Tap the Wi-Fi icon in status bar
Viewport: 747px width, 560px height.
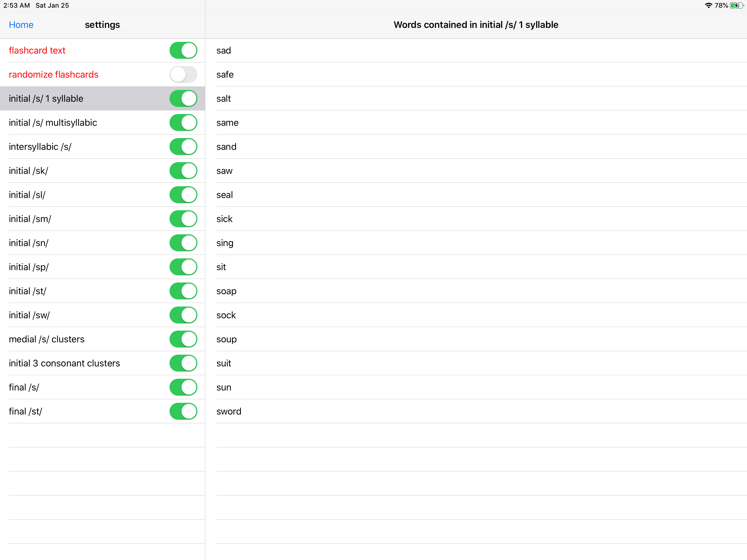coord(708,5)
